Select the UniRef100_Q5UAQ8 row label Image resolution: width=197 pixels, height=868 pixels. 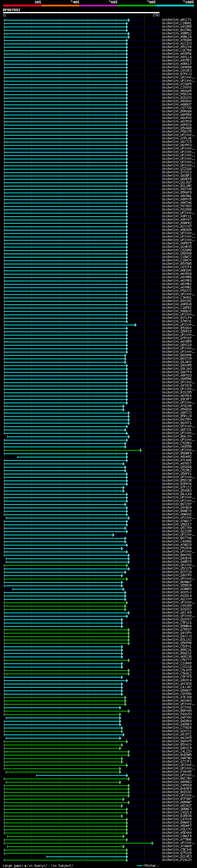(x=177, y=128)
